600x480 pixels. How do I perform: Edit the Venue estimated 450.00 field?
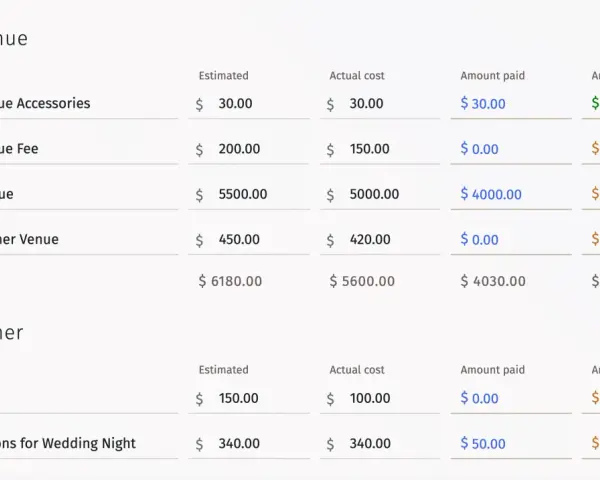[x=249, y=240]
